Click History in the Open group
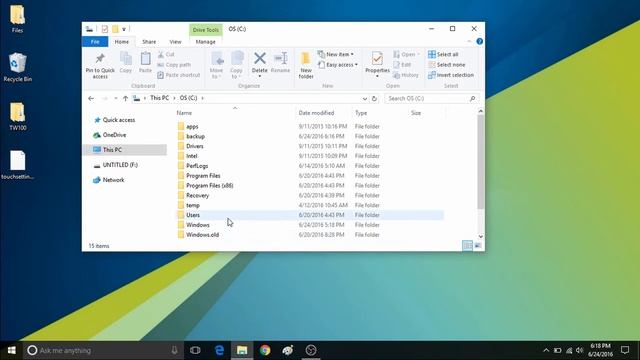 406,75
